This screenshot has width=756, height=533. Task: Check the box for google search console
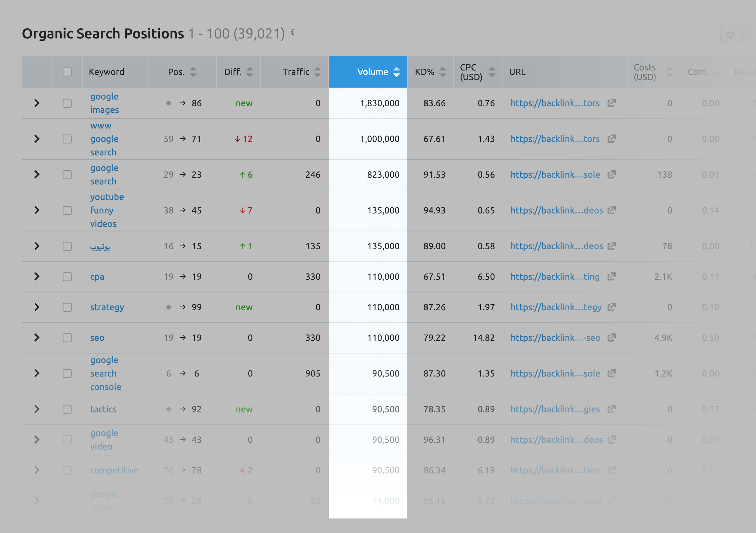coord(67,373)
